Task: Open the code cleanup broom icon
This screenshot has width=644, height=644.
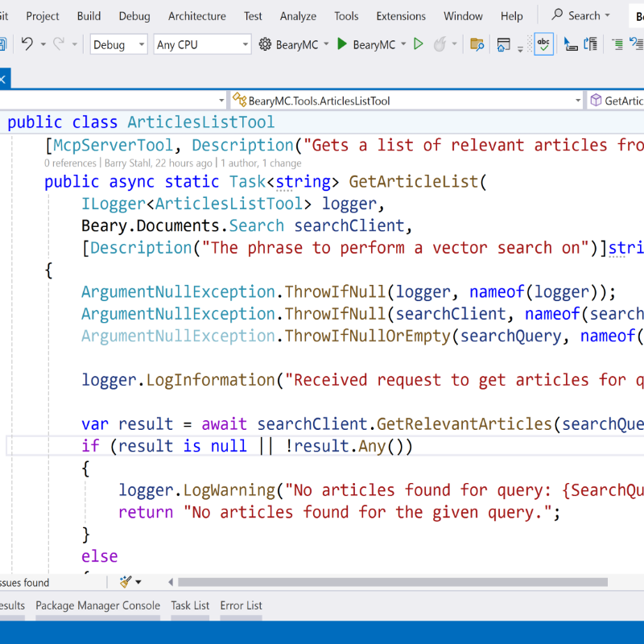Action: 126,582
